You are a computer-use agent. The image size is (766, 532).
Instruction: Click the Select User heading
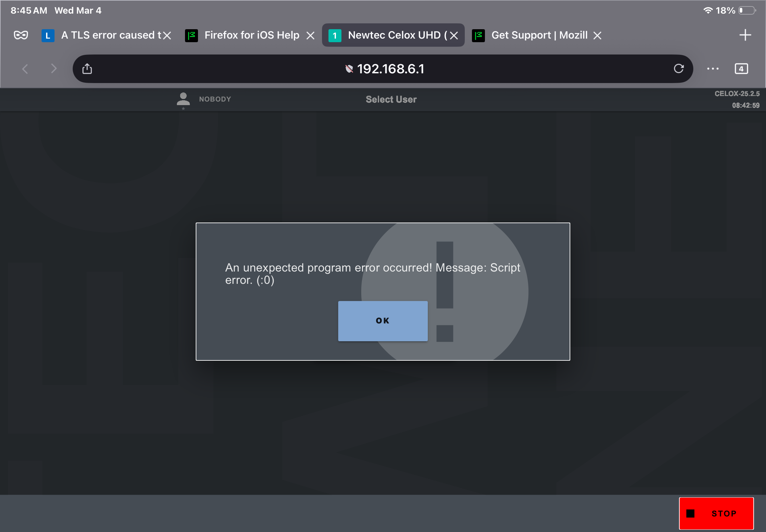391,99
